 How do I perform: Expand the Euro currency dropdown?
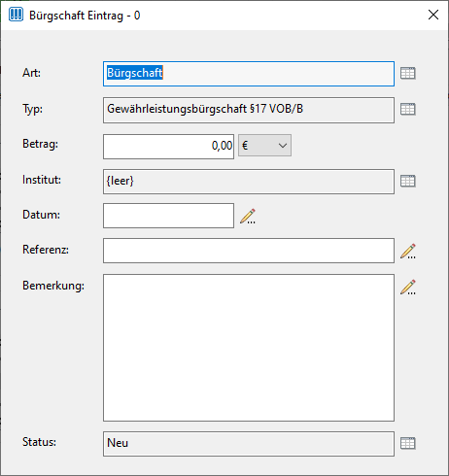pyautogui.click(x=264, y=146)
